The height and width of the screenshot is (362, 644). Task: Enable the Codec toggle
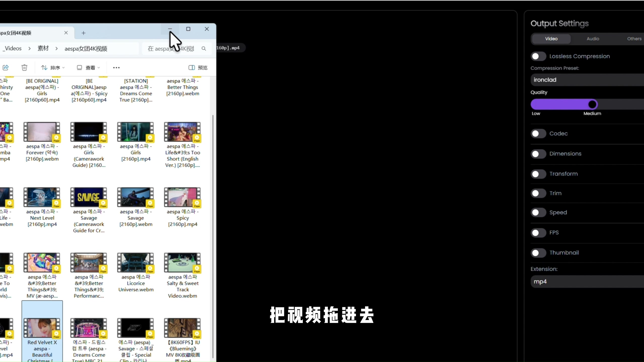pos(538,133)
